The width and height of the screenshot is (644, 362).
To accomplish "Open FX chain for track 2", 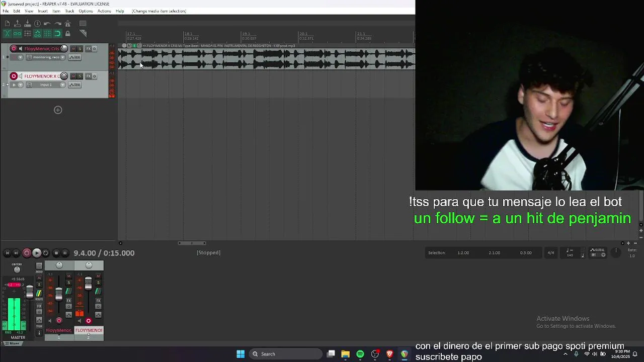I will [89, 76].
